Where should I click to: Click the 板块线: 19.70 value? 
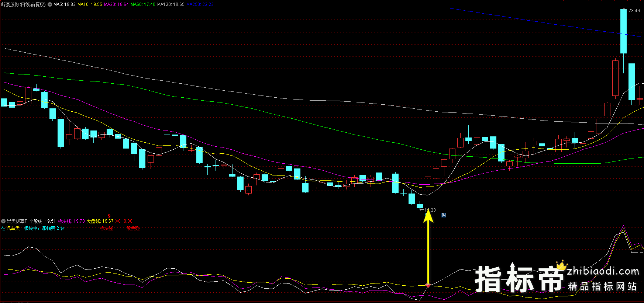point(72,221)
